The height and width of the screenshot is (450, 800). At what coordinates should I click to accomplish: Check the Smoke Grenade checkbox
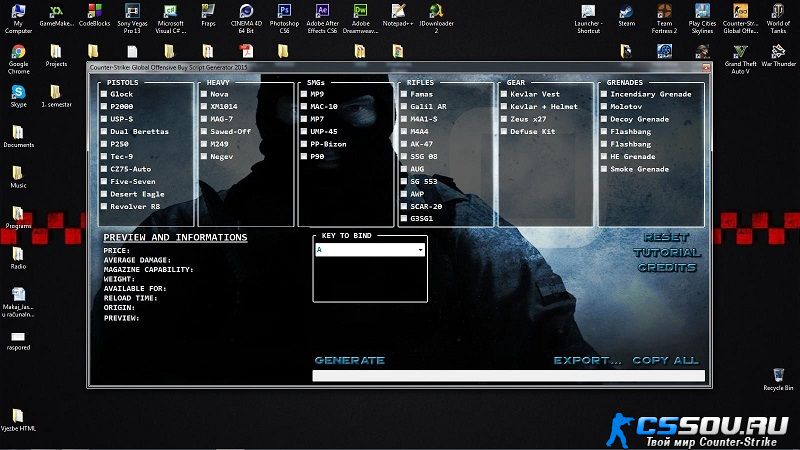point(604,169)
